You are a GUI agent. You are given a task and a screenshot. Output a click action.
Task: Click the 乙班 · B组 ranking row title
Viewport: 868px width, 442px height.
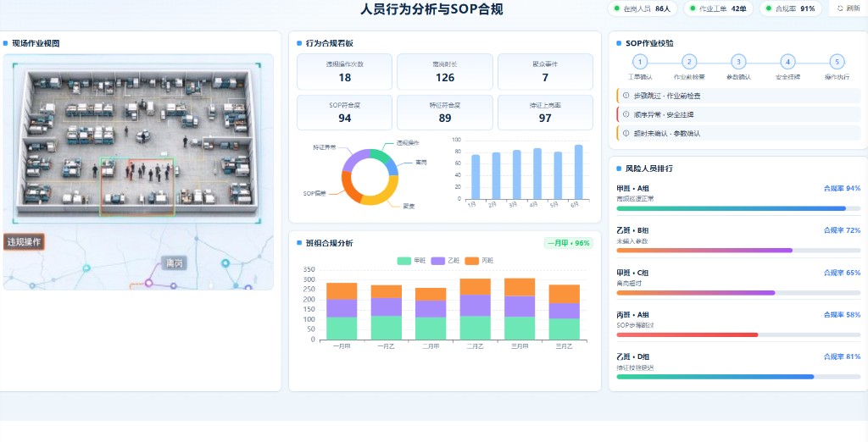[x=632, y=230]
